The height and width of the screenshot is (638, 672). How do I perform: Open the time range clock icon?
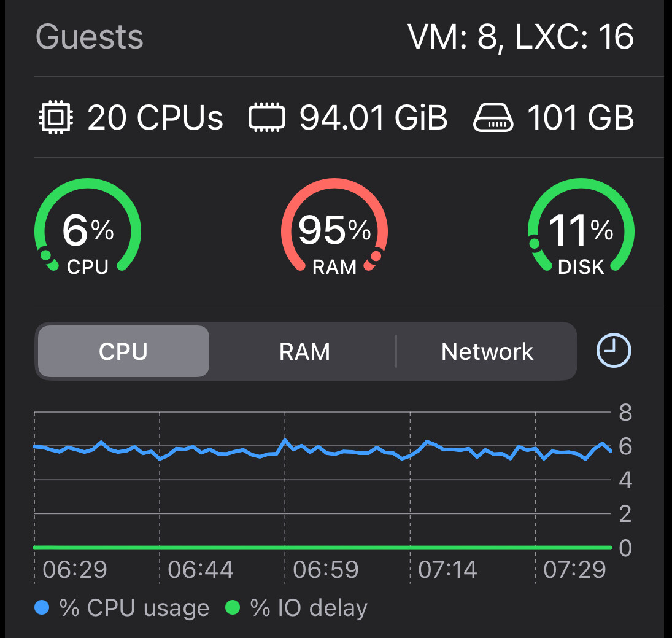click(614, 351)
